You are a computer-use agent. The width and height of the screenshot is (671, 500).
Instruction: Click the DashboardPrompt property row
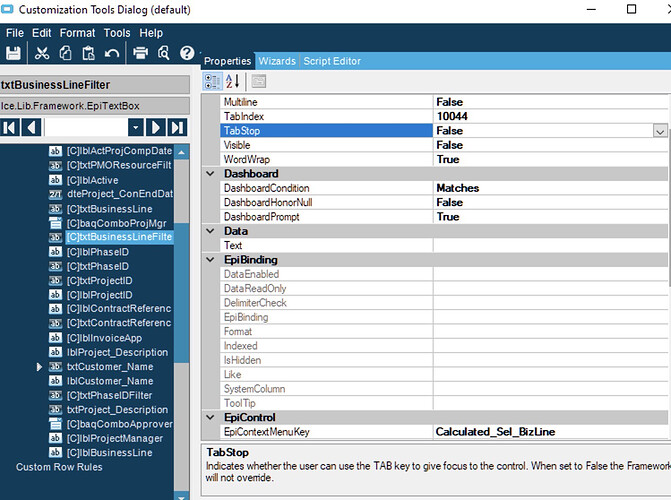tap(443, 217)
